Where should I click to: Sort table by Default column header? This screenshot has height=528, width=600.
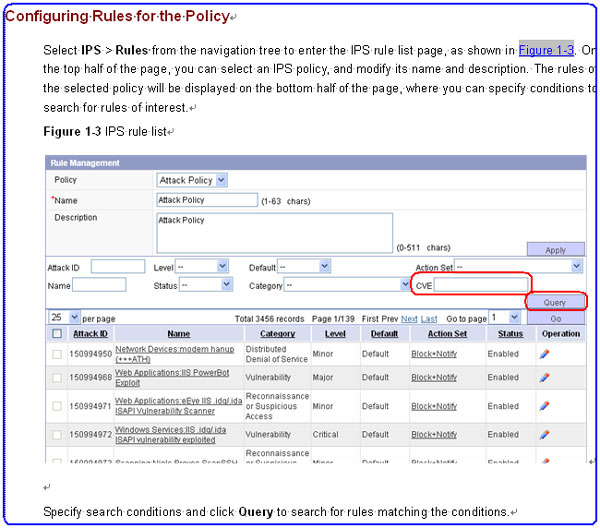coord(384,334)
